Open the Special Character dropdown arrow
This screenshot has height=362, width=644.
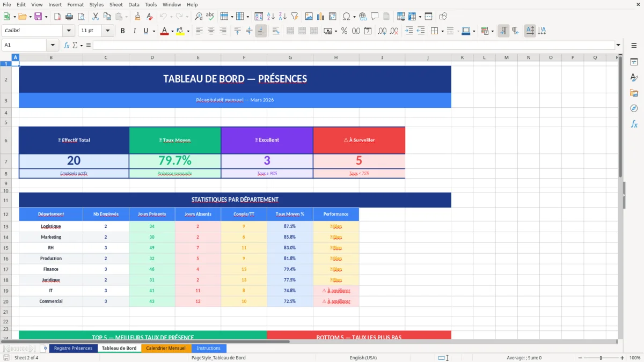(x=354, y=17)
